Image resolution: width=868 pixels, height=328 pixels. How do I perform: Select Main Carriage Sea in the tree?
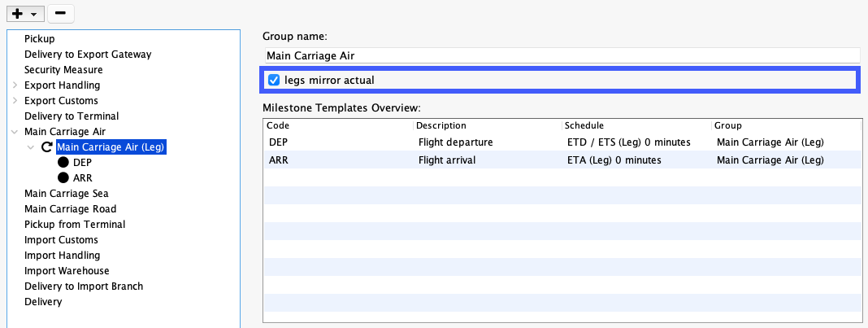pyautogui.click(x=67, y=194)
